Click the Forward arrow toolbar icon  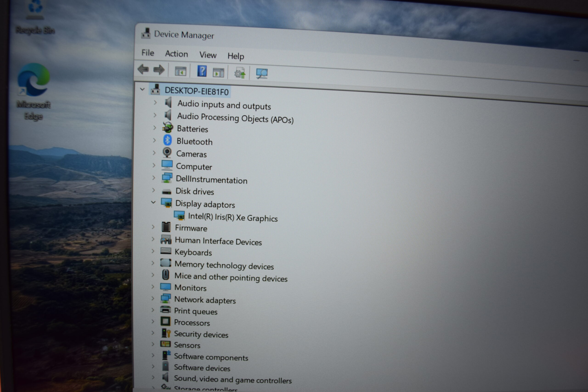[159, 70]
